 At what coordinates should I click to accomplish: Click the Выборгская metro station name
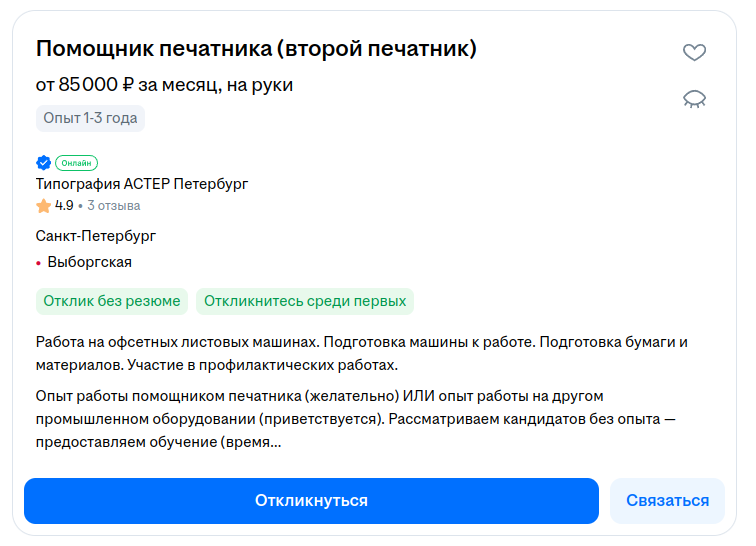click(89, 262)
